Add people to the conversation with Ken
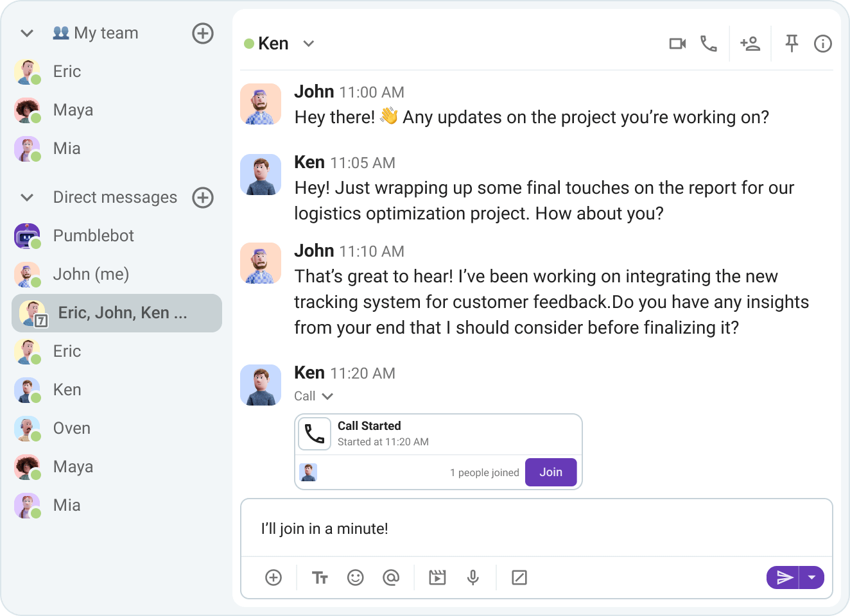 [x=750, y=44]
